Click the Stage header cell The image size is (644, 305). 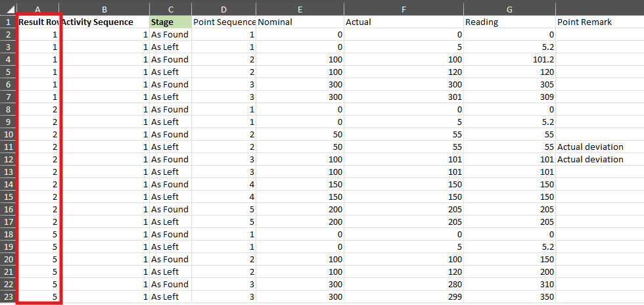tap(170, 22)
